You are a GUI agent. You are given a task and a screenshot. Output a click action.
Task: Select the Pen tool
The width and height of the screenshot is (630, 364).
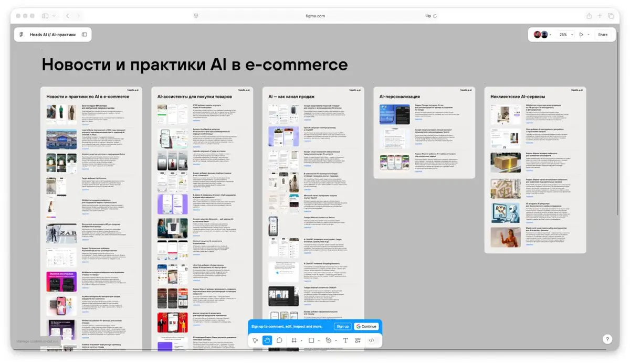click(x=328, y=340)
